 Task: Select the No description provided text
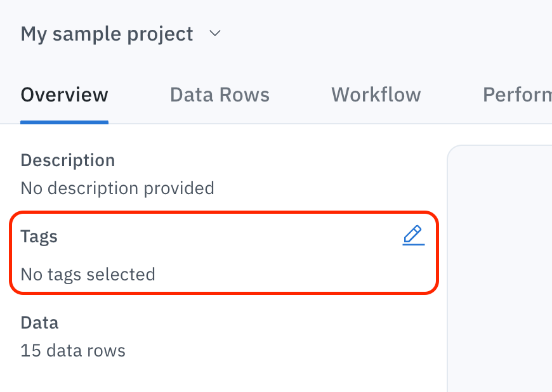117,188
